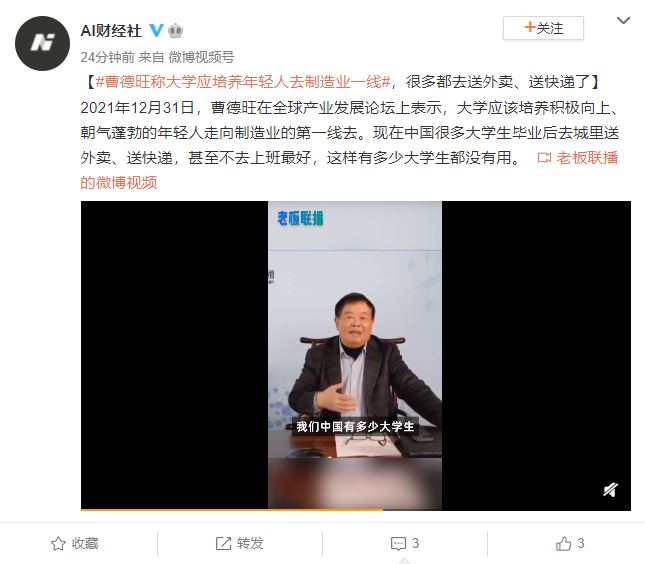This screenshot has width=645, height=564.
Task: Seek on the orange video progress bar
Action: (356, 510)
